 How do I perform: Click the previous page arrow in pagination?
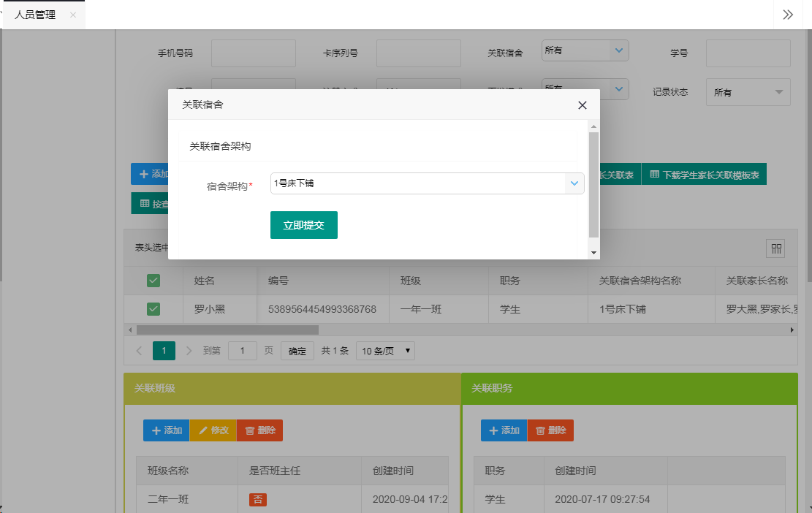pos(139,351)
